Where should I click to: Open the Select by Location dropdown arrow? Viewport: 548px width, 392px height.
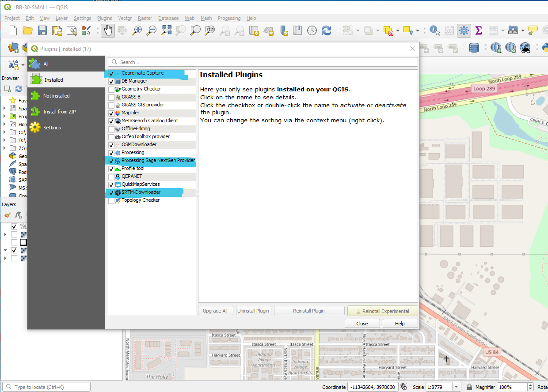pyautogui.click(x=417, y=30)
